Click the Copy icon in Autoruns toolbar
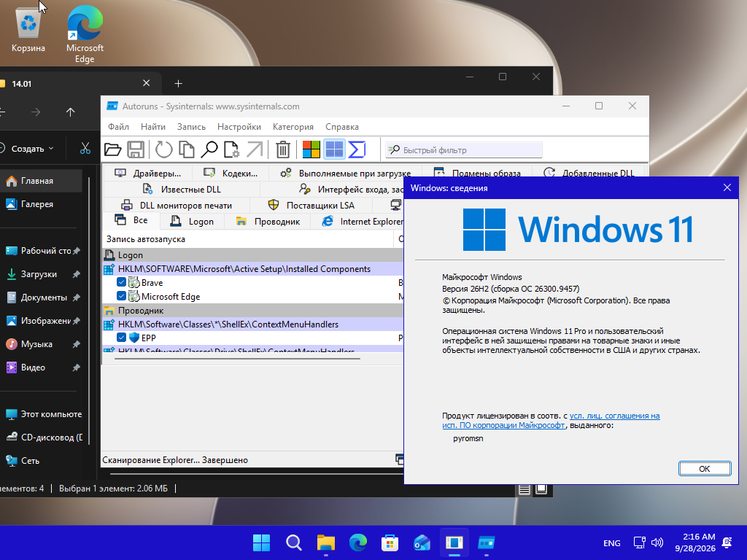The image size is (747, 560). 186,149
